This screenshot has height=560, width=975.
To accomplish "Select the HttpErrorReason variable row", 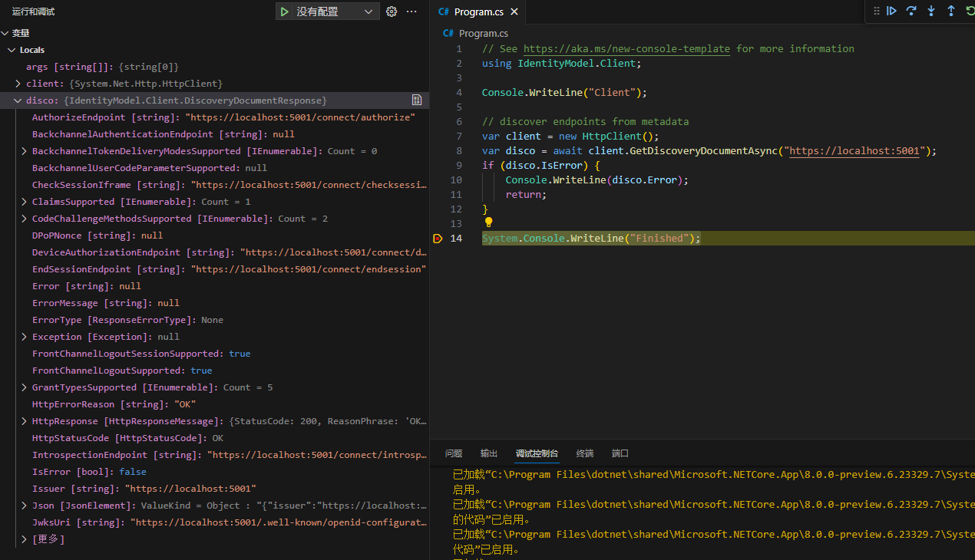I will coord(214,404).
